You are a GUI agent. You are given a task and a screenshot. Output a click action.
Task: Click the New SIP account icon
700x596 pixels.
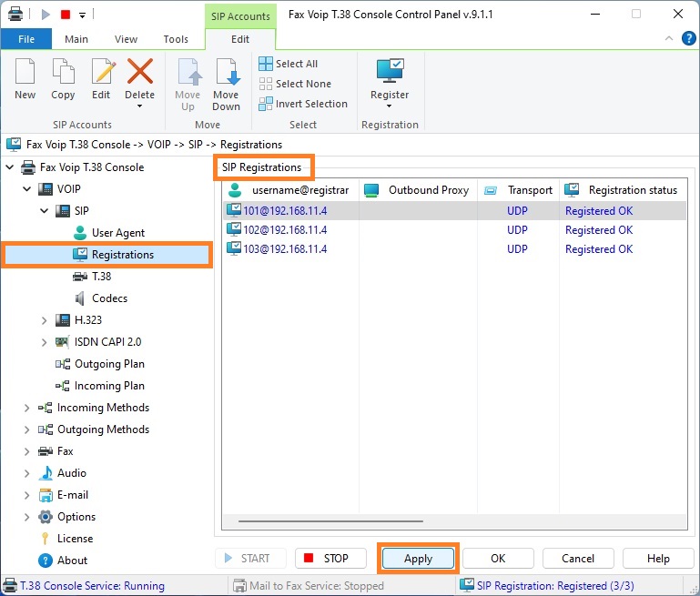(x=25, y=71)
